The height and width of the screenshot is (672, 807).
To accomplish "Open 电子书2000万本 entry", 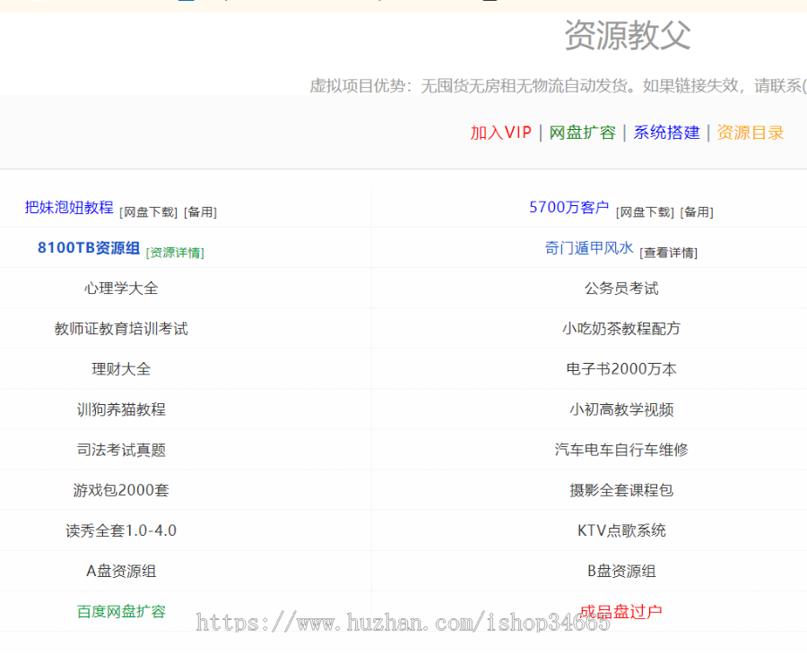I will [x=621, y=369].
